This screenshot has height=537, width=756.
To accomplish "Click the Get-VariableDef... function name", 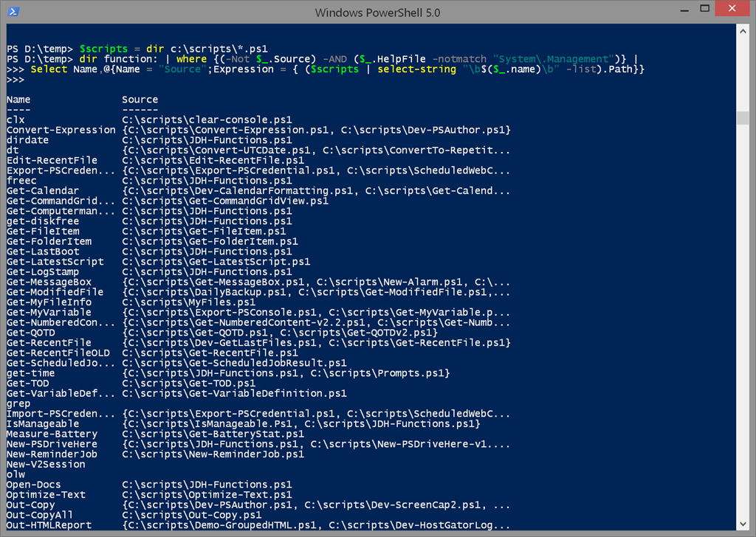I will (61, 393).
